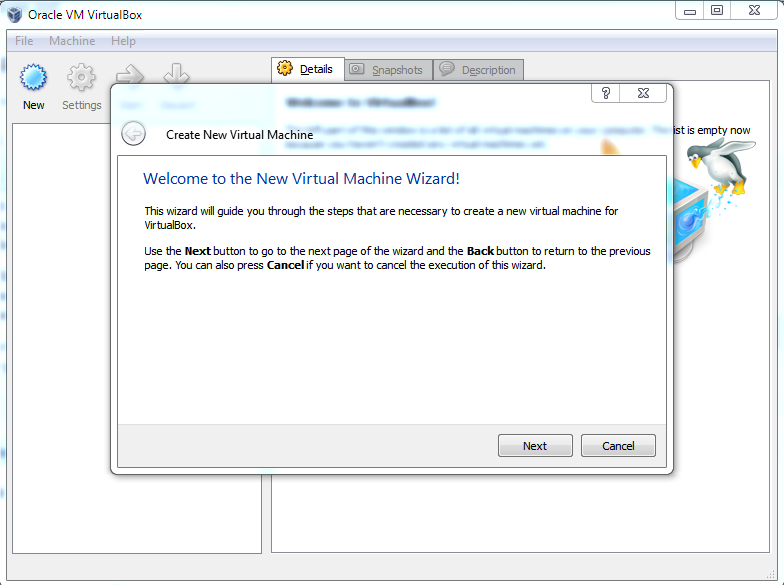Click the Create New Virtual Machine title text
Viewport: 784px width, 585px height.
240,134
